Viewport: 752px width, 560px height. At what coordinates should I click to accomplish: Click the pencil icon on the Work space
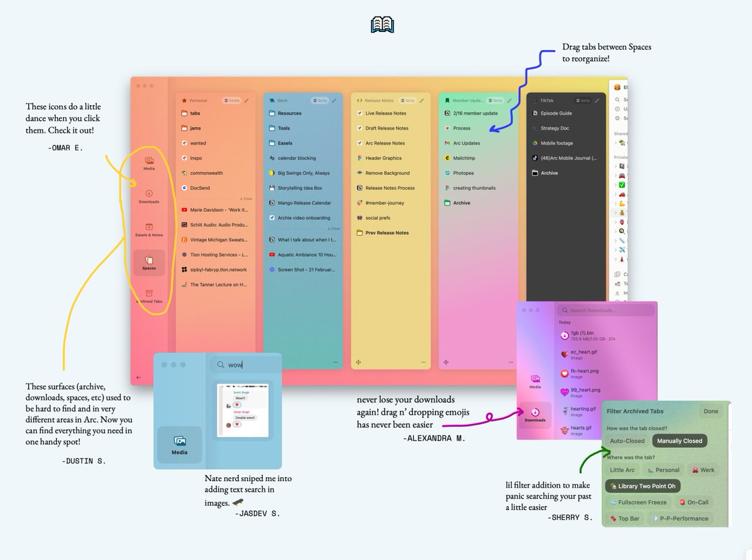pos(334,100)
